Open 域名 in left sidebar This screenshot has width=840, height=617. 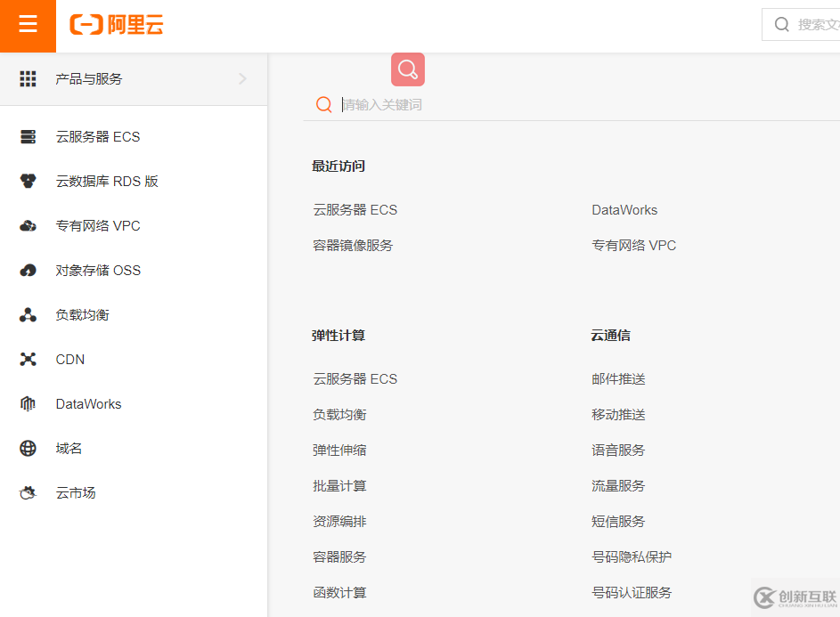tap(69, 449)
